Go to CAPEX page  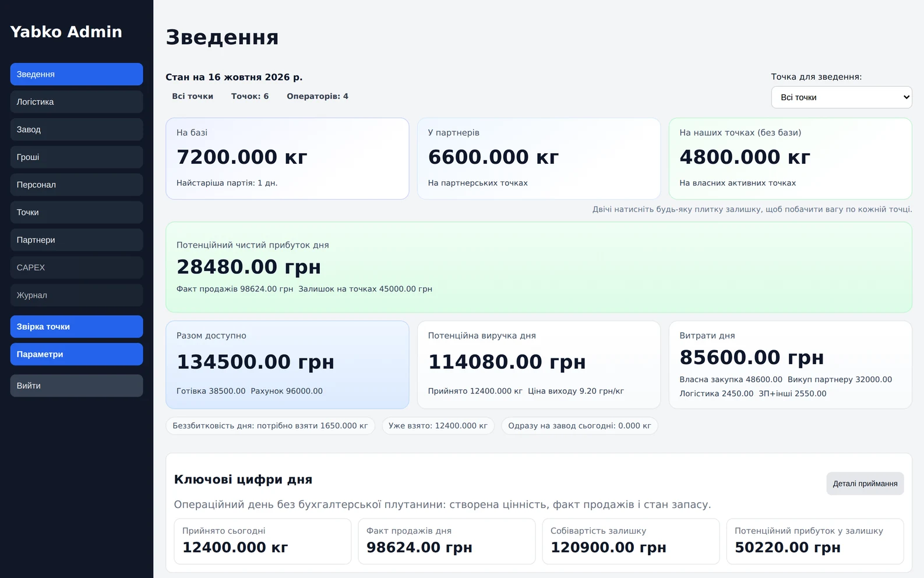coord(76,267)
